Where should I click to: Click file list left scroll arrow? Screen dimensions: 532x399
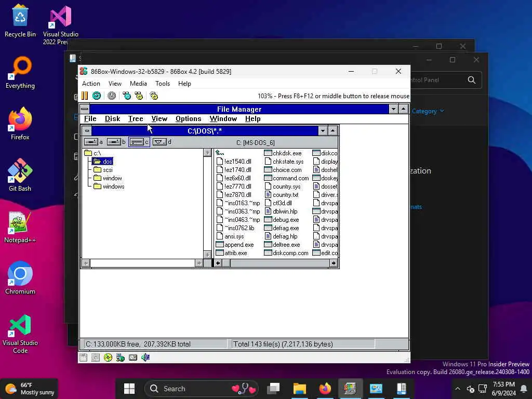point(218,263)
